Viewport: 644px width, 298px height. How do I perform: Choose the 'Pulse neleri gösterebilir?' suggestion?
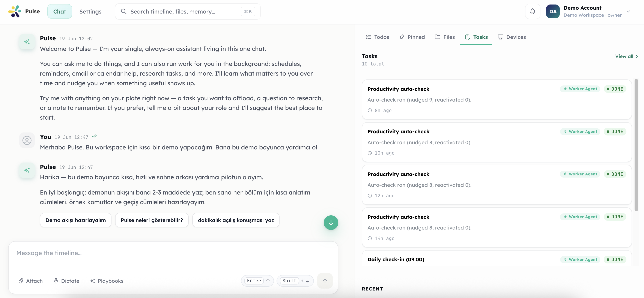tap(152, 220)
